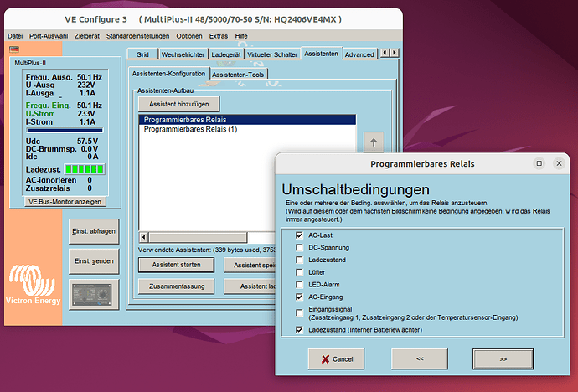Switch to the Ladegerät tab
Image resolution: width=578 pixels, height=392 pixels.
(226, 54)
